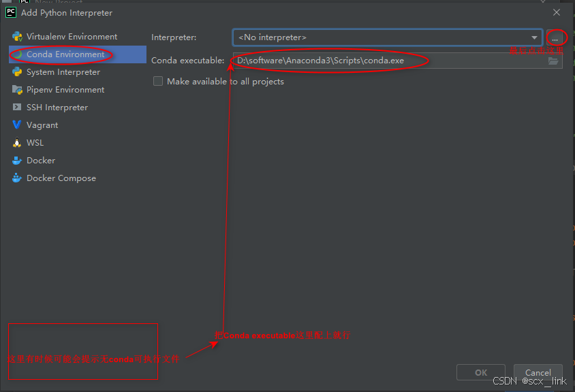Browse for conda executable folder icon

tap(553, 61)
